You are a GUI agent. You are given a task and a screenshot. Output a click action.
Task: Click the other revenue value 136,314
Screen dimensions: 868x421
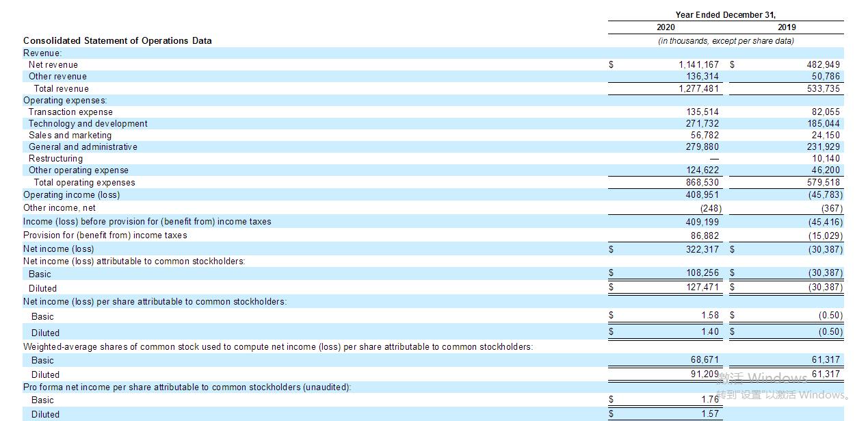[702, 77]
